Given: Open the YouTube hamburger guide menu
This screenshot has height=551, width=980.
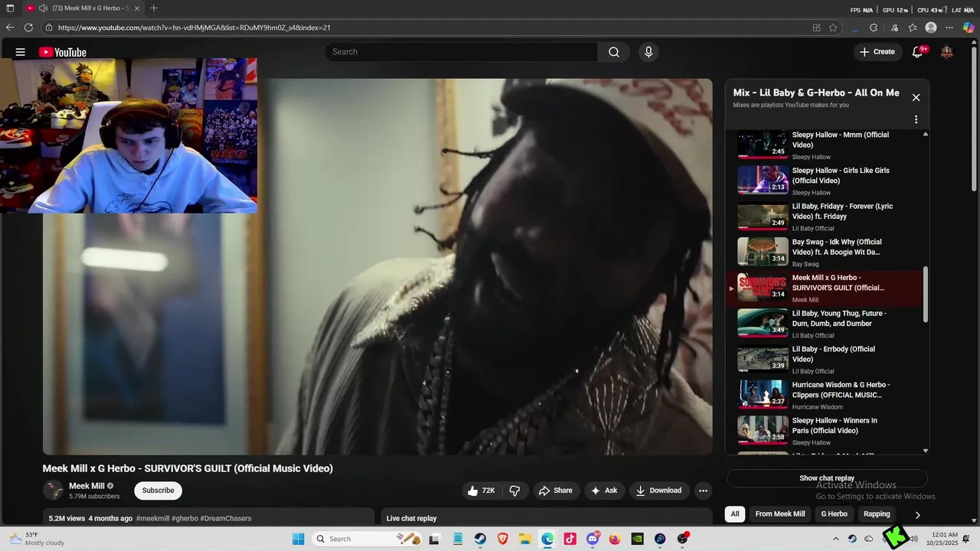Looking at the screenshot, I should [21, 52].
